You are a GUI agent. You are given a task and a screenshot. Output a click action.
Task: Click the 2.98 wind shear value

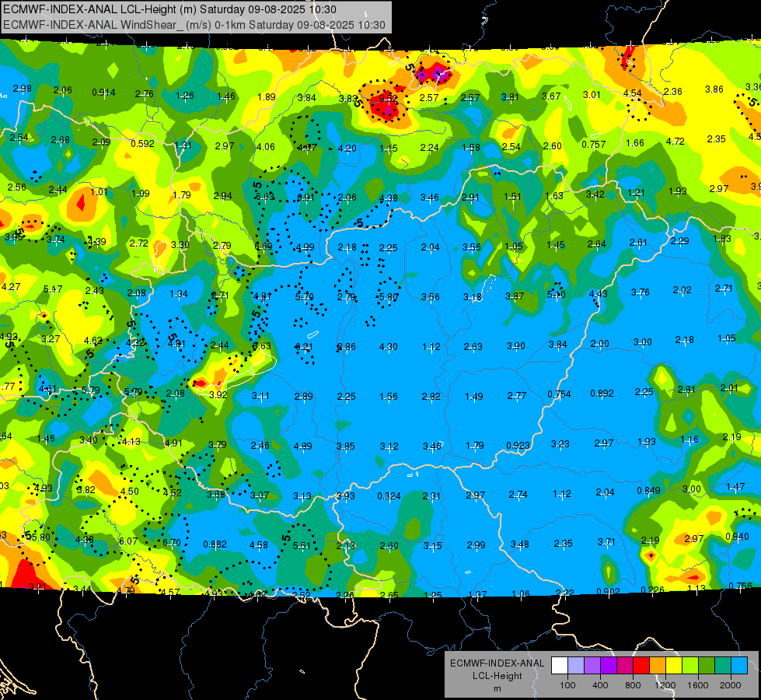click(22, 89)
